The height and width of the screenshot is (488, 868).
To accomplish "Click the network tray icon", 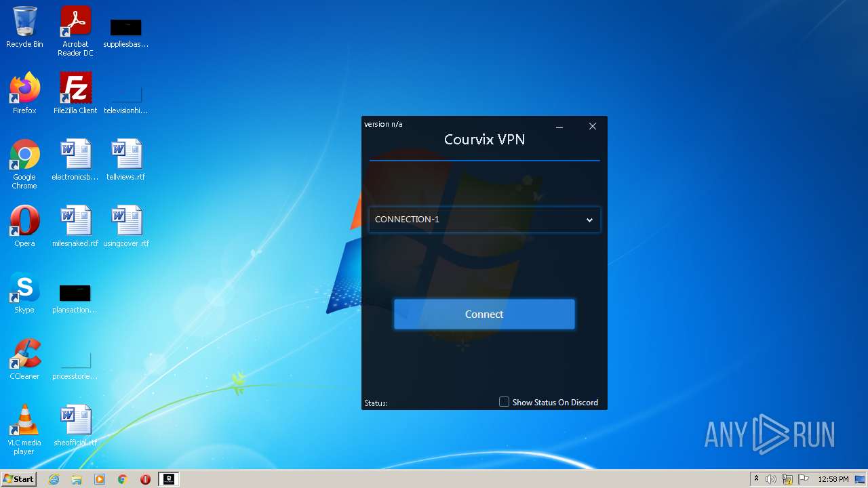I will pos(787,479).
